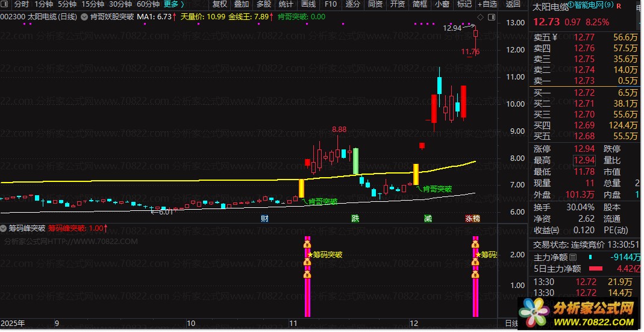Click the 2025年 label on the time axis
The width and height of the screenshot is (644, 332).
click(13, 324)
